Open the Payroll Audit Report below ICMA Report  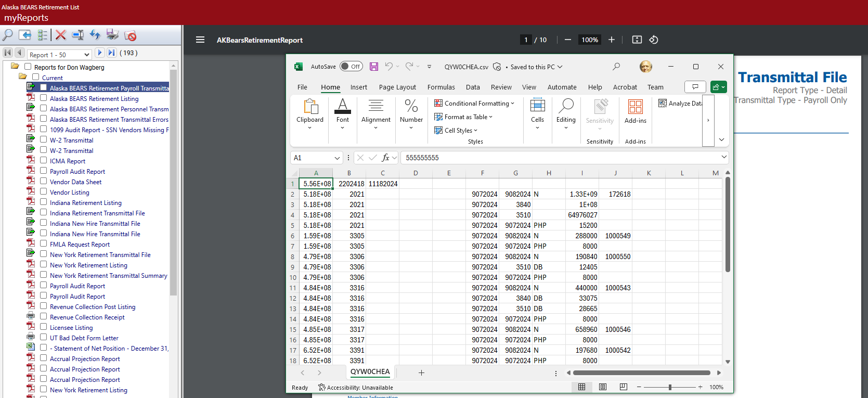pos(77,171)
